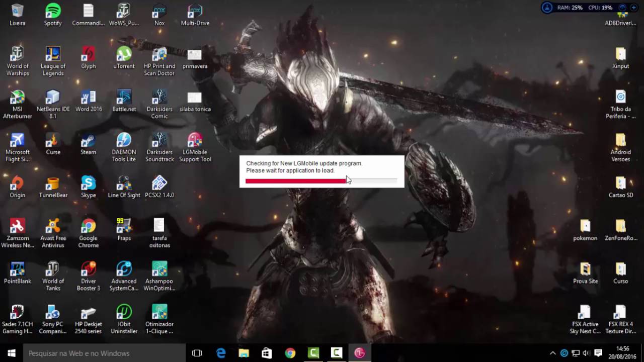
Task: Open the uTorrent shortcut
Action: point(124,58)
